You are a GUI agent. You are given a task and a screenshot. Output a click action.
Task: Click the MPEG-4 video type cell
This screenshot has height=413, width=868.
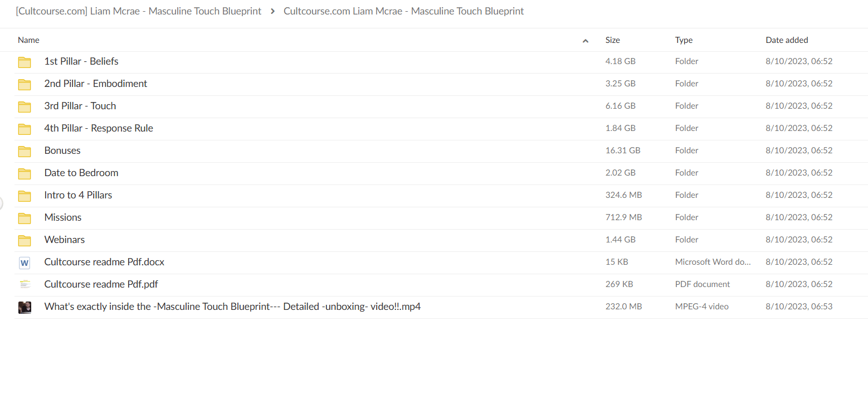coord(702,307)
